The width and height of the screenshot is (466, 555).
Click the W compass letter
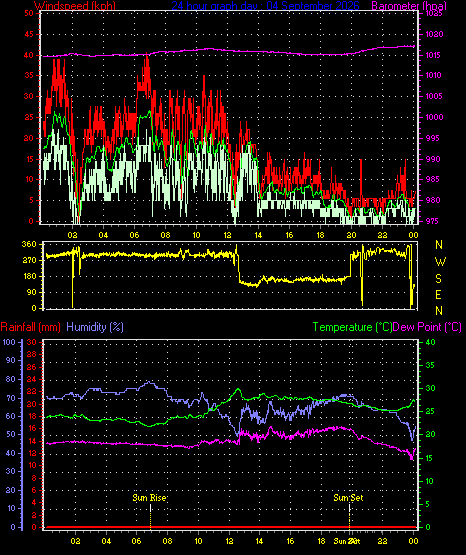(x=440, y=262)
